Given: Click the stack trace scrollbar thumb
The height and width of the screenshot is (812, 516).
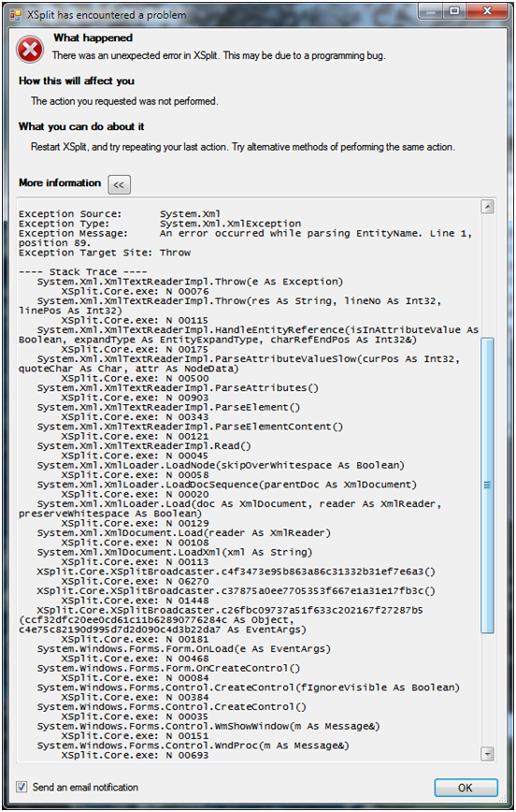Looking at the screenshot, I should click(487, 486).
